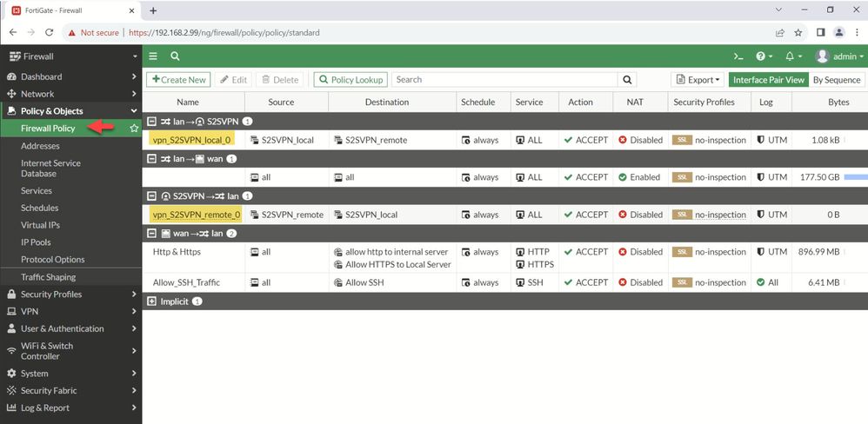The height and width of the screenshot is (424, 868).
Task: Open the Export dropdown
Action: [698, 80]
